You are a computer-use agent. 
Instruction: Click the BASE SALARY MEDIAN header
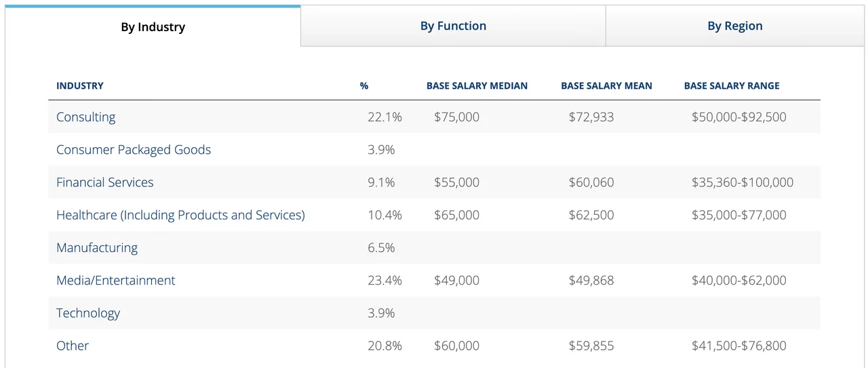(x=477, y=86)
